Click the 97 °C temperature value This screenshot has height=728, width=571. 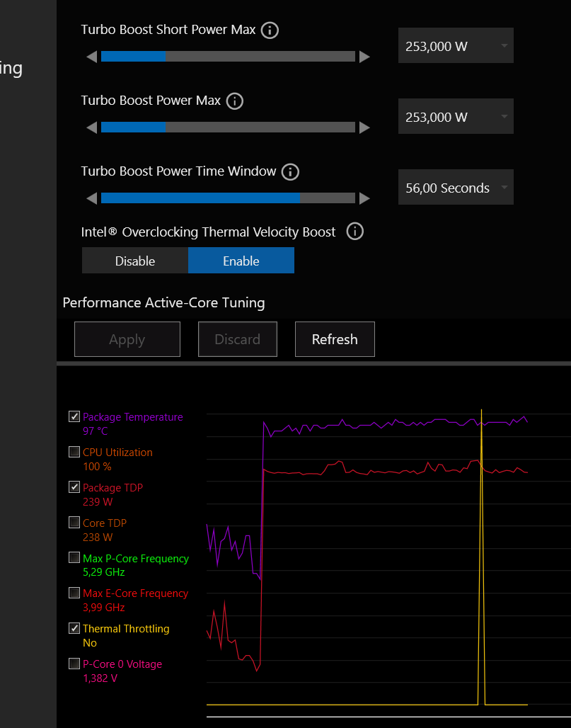click(x=95, y=431)
